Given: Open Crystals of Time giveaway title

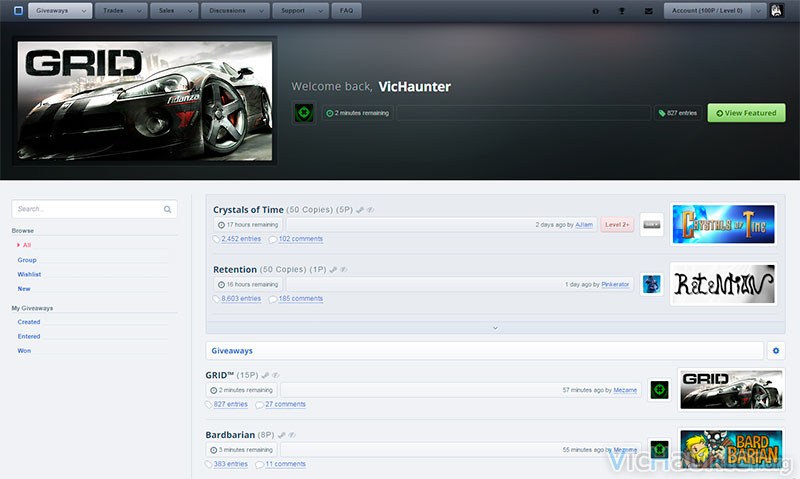Looking at the screenshot, I should click(248, 210).
